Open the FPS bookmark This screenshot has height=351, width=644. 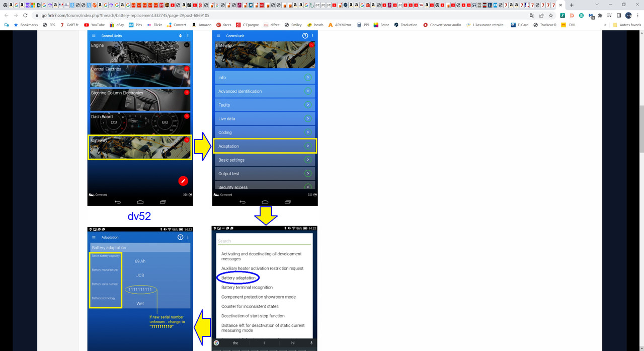[x=49, y=25]
